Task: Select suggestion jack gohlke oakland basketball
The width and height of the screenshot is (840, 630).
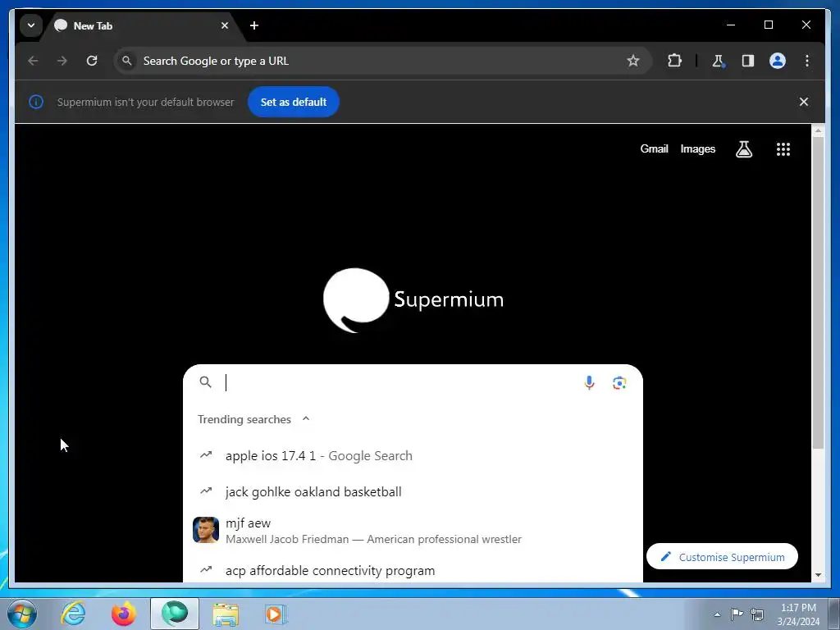Action: click(413, 492)
